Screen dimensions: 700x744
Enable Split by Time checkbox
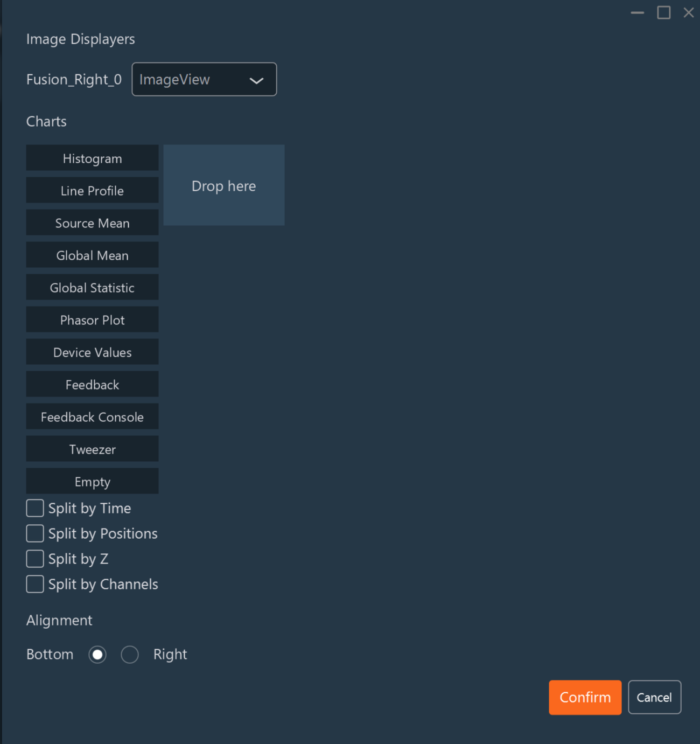pos(35,508)
